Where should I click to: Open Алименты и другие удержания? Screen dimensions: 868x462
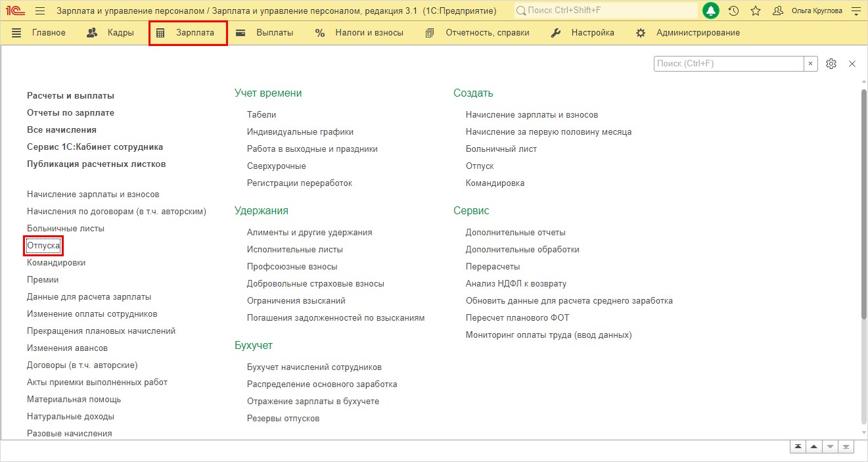click(x=309, y=232)
